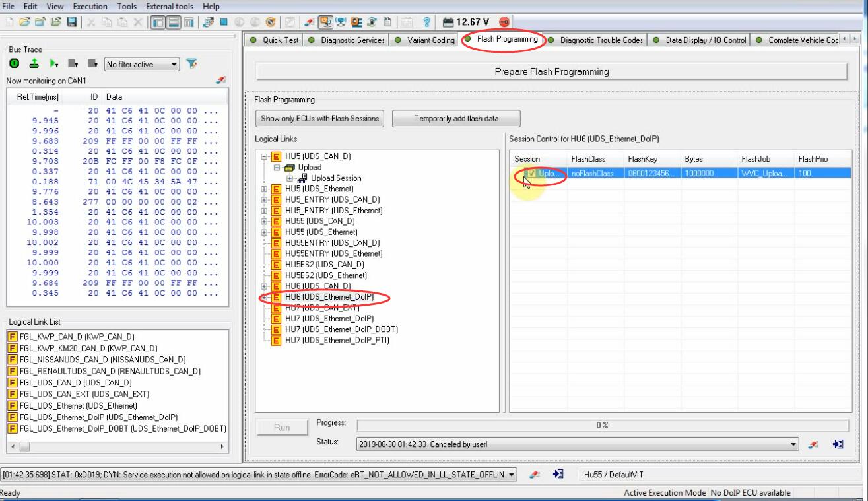The width and height of the screenshot is (868, 501).
Task: Collapse the HU5 (UDS_CAN_D) tree node
Action: [265, 157]
